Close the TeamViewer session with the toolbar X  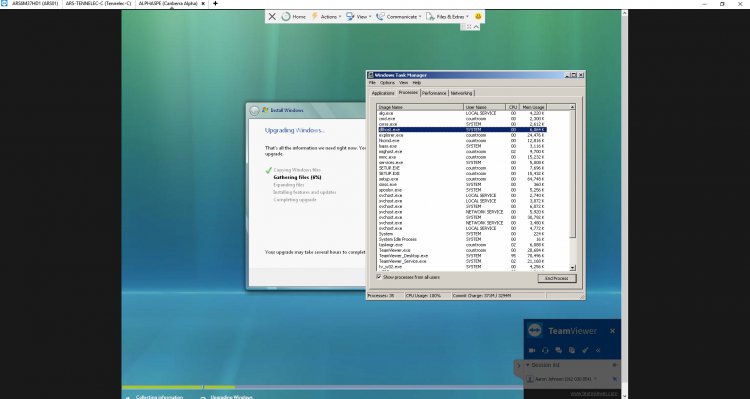coord(272,17)
